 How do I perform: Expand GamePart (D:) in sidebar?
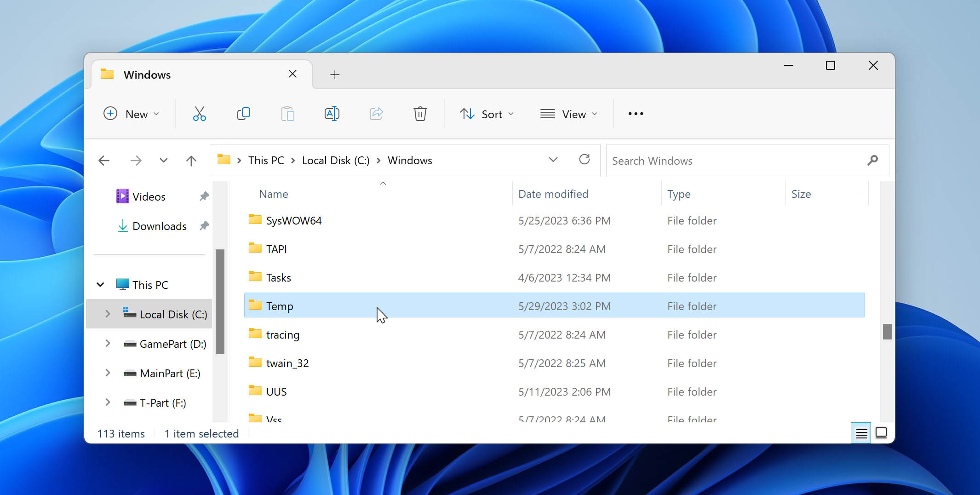pos(108,343)
